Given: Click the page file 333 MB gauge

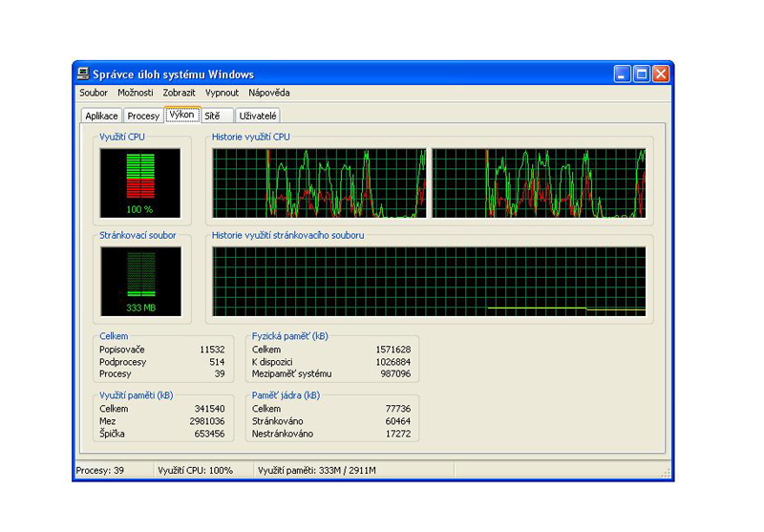Looking at the screenshot, I should tap(140, 282).
